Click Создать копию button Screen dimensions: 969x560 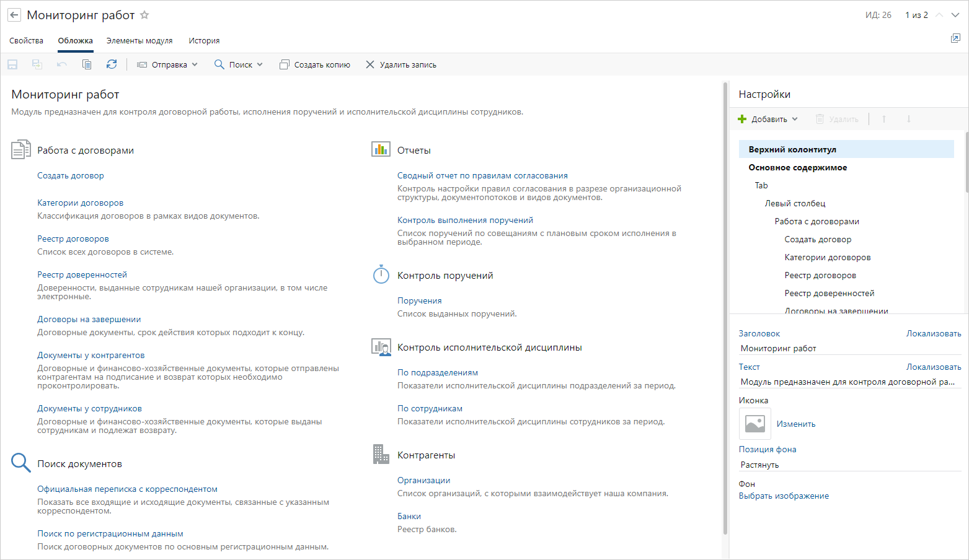pos(315,64)
